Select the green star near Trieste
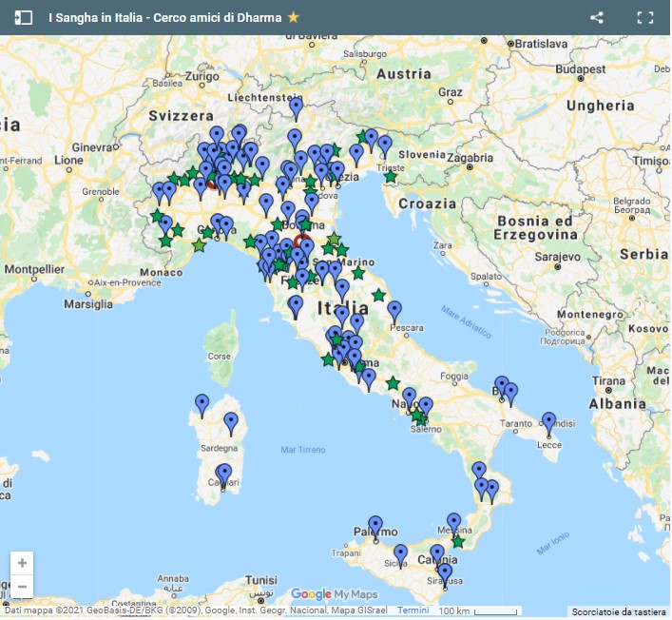The height and width of the screenshot is (620, 672). [x=391, y=177]
